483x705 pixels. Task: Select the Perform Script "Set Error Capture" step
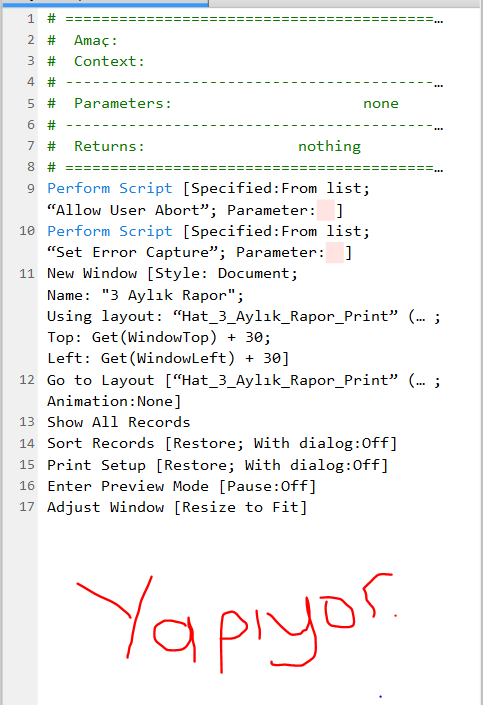[x=208, y=241]
